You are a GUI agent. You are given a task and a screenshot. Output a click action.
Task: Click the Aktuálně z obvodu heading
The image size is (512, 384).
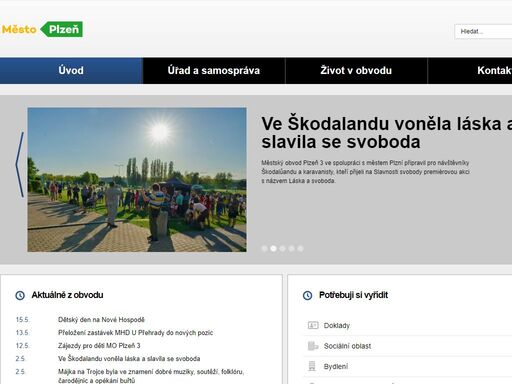point(67,295)
